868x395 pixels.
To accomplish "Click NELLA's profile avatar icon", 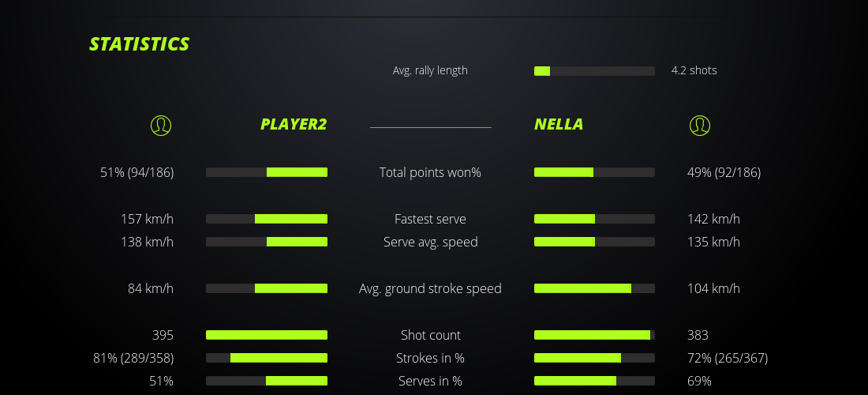I will pyautogui.click(x=699, y=125).
